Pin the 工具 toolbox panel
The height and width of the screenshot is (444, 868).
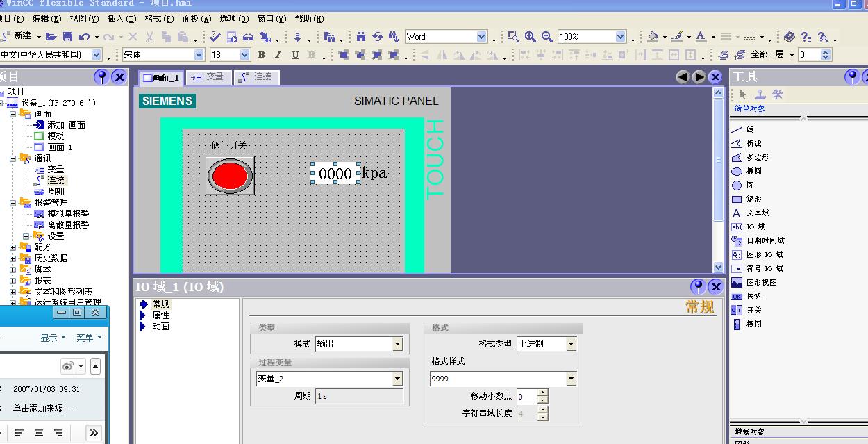[851, 76]
